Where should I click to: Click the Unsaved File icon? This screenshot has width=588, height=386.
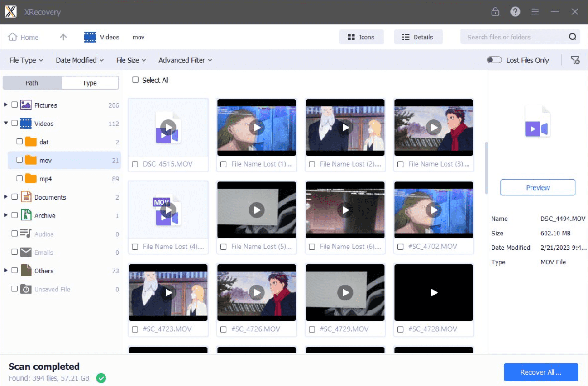click(x=26, y=289)
